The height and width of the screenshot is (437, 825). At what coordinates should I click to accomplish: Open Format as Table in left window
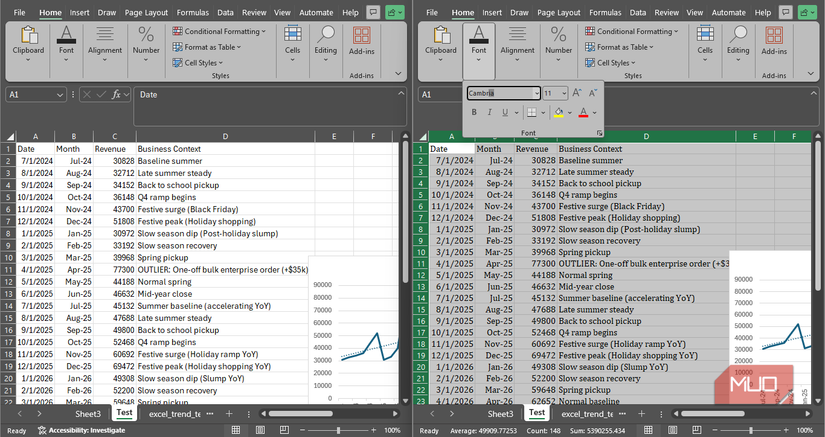tap(207, 47)
